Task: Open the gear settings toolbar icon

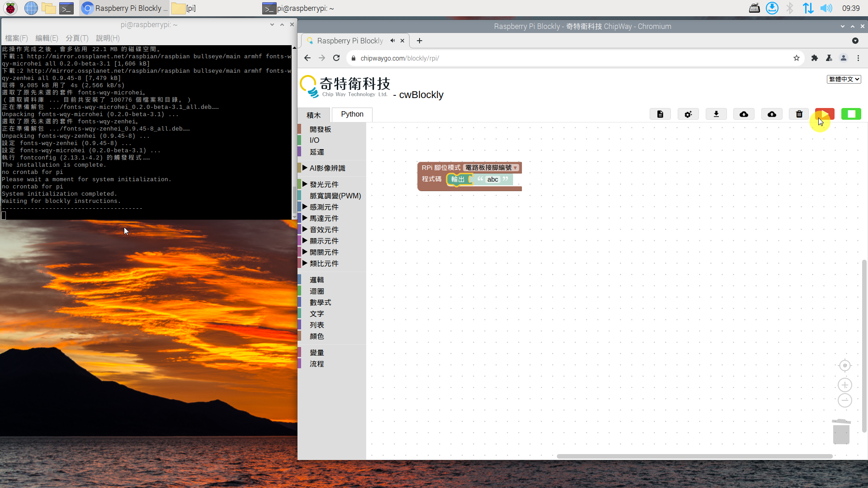Action: (688, 114)
